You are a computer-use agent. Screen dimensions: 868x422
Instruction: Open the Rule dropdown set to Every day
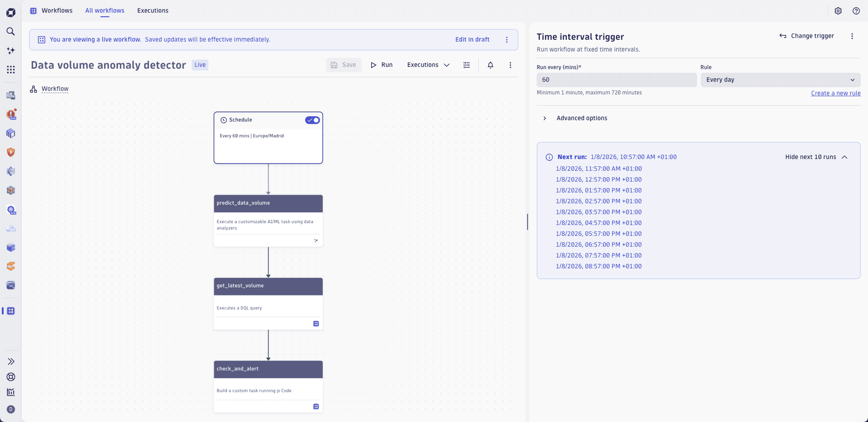point(781,80)
